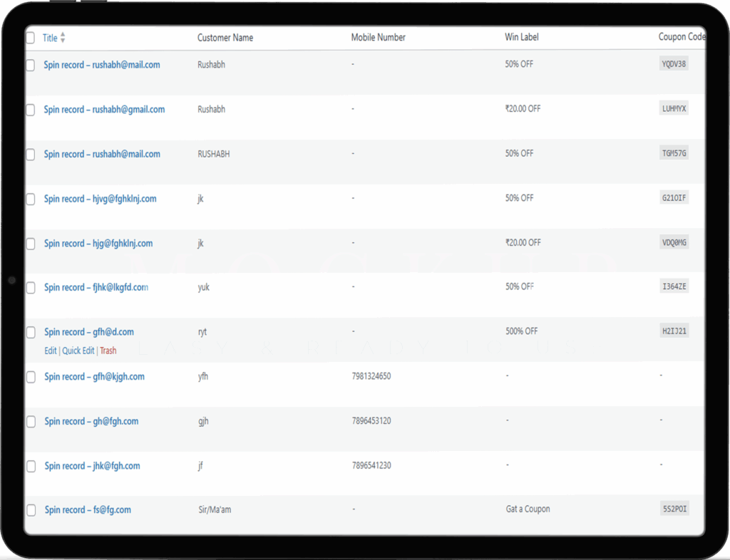Trash the gfh@d.com spin record
The width and height of the screenshot is (730, 560).
click(108, 351)
